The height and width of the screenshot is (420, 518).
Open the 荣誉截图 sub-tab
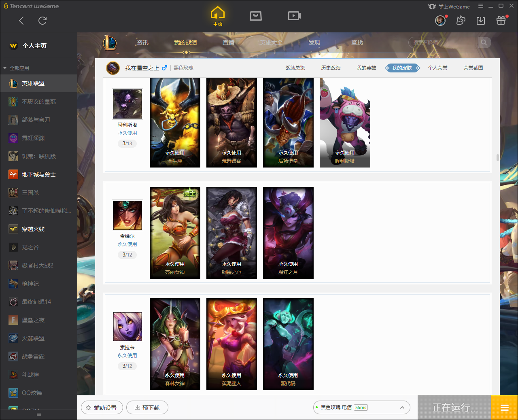coord(473,68)
